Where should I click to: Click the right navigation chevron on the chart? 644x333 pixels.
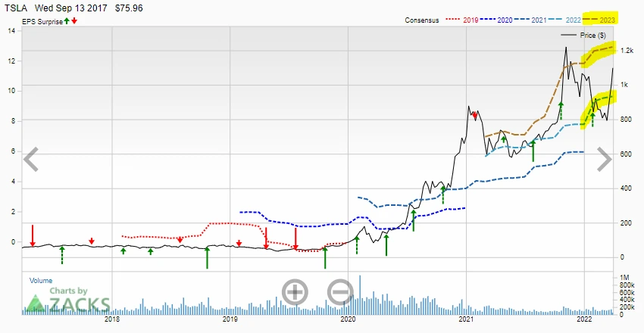[x=604, y=159]
